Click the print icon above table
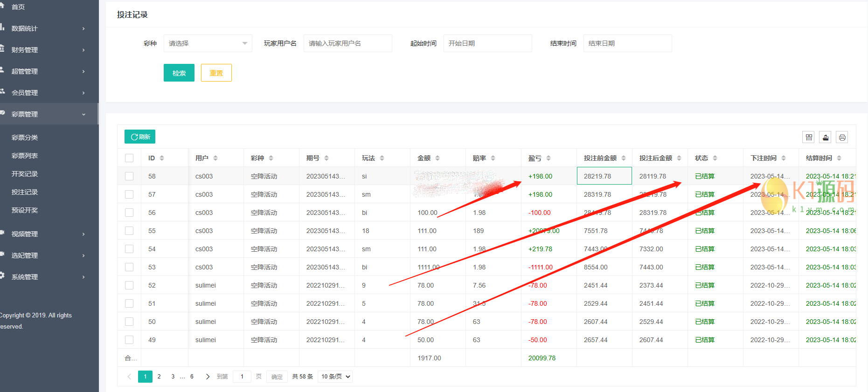Image resolution: width=868 pixels, height=392 pixels. (x=842, y=137)
